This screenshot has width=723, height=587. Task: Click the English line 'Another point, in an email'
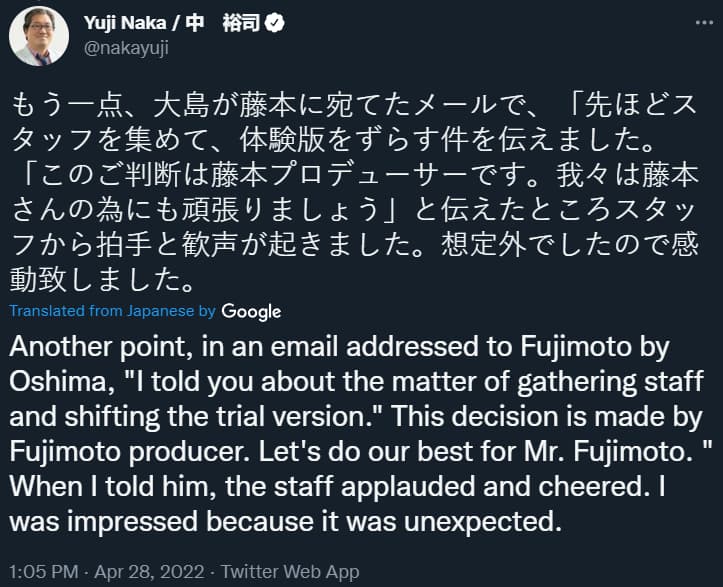tap(339, 347)
